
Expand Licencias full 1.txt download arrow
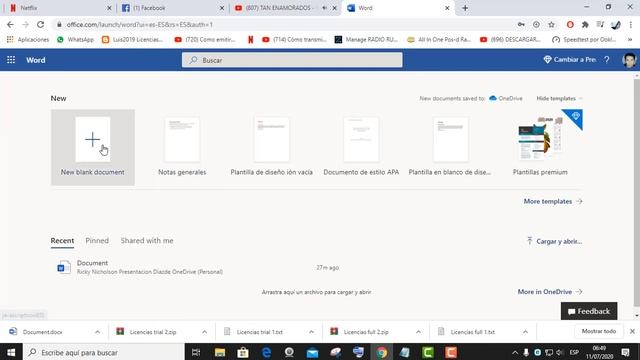click(525, 332)
